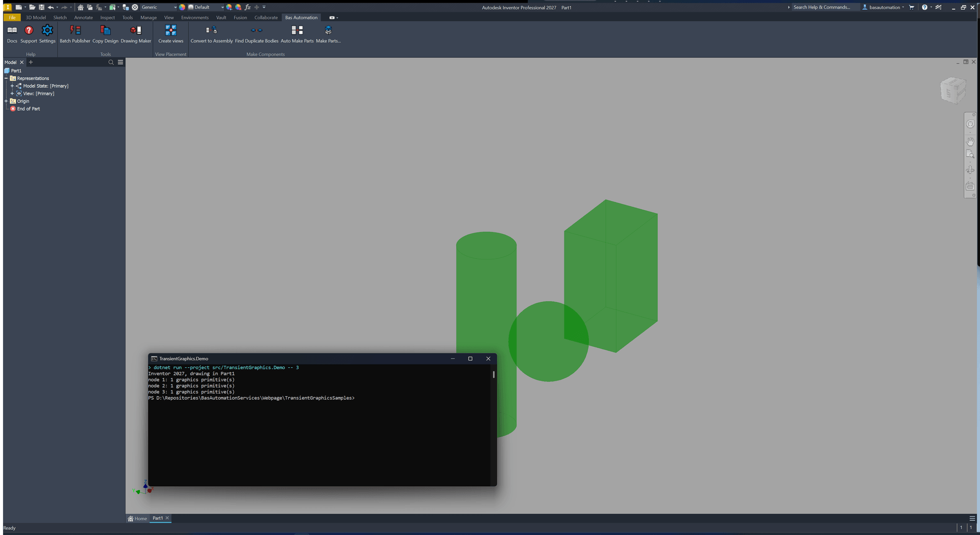This screenshot has height=535, width=980.
Task: Run Find Duplicate Bodies command
Action: 257,34
